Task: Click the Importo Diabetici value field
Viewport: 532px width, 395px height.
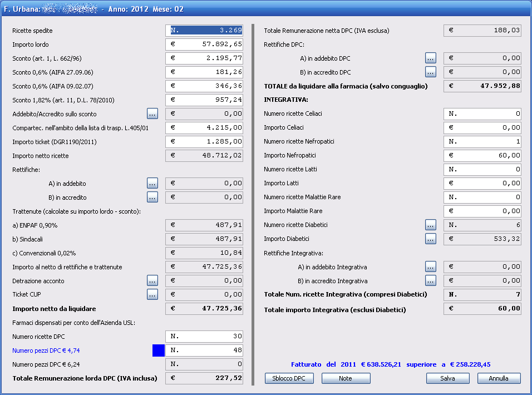Action: [482, 239]
